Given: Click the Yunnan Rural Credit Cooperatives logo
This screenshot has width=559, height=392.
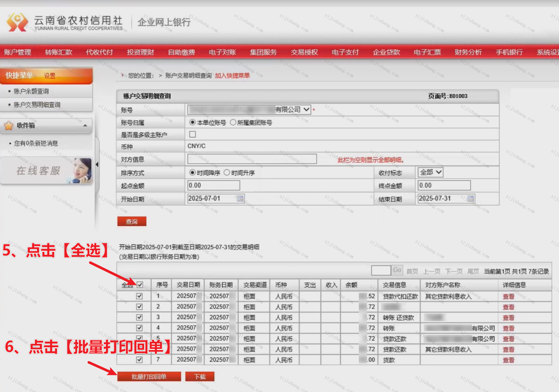Looking at the screenshot, I should pos(17,22).
